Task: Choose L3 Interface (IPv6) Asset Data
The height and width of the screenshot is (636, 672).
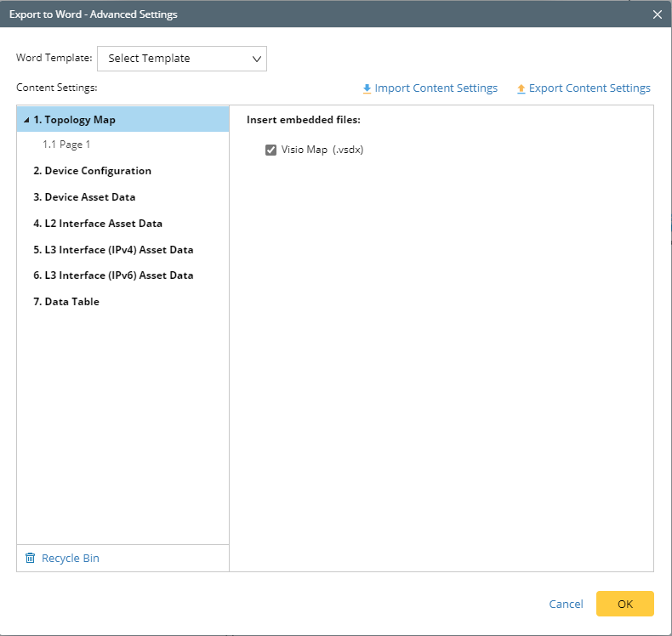Action: [113, 275]
